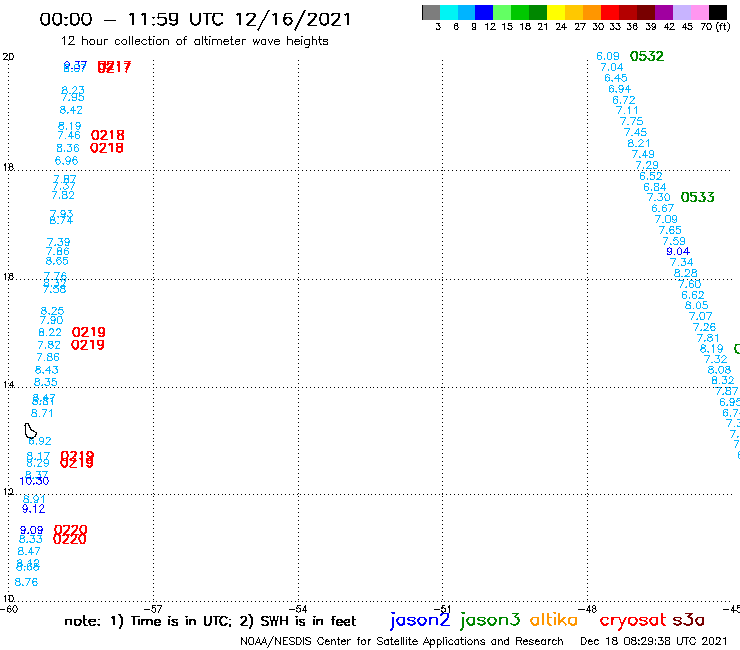Image resolution: width=740 pixels, height=650 pixels.
Task: Click the 'Dec 18 08:29:38 UTC 2021' timestamp
Action: tap(654, 641)
